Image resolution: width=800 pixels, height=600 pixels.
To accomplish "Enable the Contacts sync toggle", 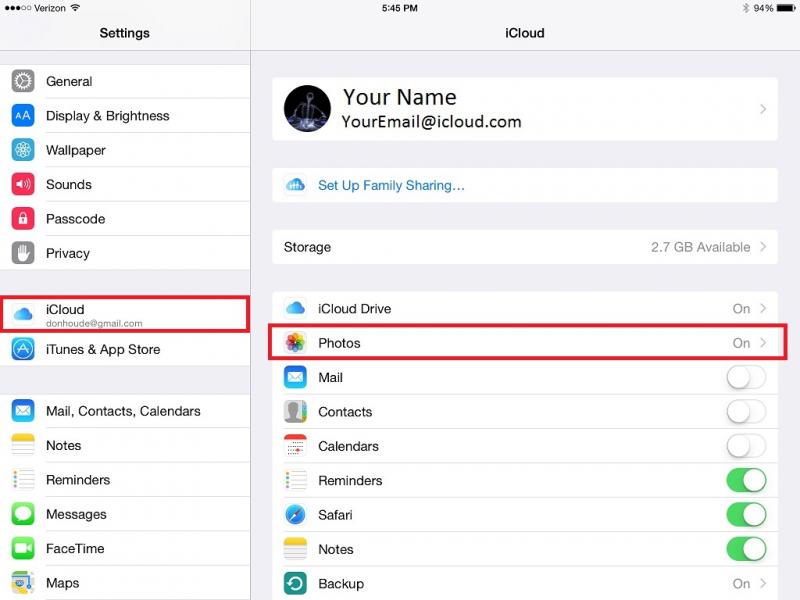I will 746,412.
